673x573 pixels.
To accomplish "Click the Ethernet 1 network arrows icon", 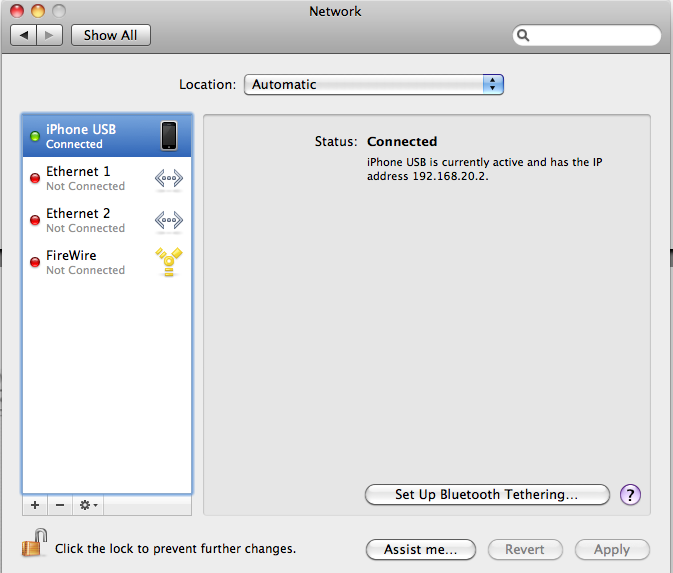I will pyautogui.click(x=169, y=179).
